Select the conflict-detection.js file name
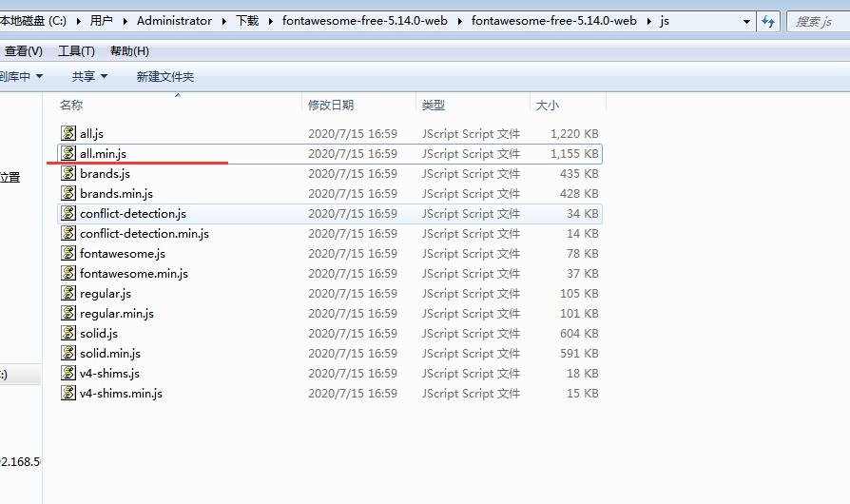This screenshot has width=850, height=504. coord(133,214)
